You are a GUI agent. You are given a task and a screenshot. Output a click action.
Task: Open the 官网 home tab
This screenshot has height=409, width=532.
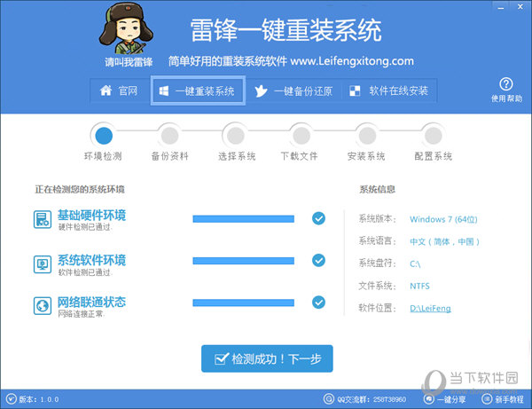tap(119, 90)
